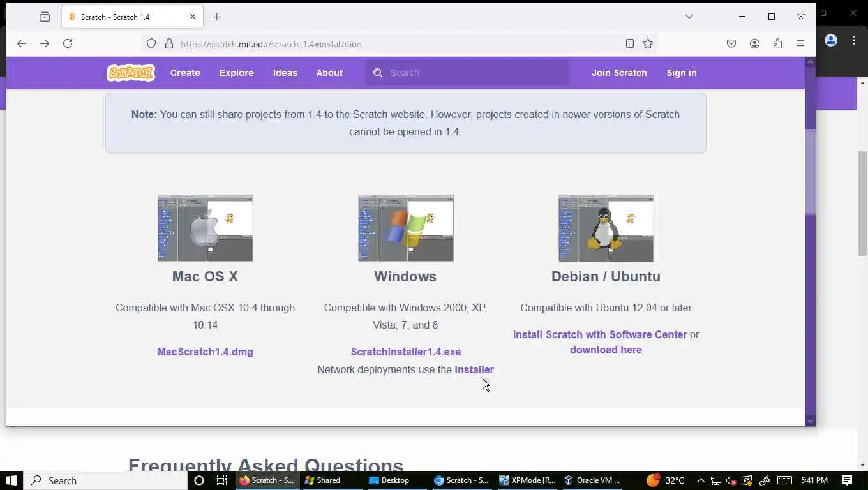
Task: Click the Mac OS X screenshot thumbnail
Action: (206, 228)
